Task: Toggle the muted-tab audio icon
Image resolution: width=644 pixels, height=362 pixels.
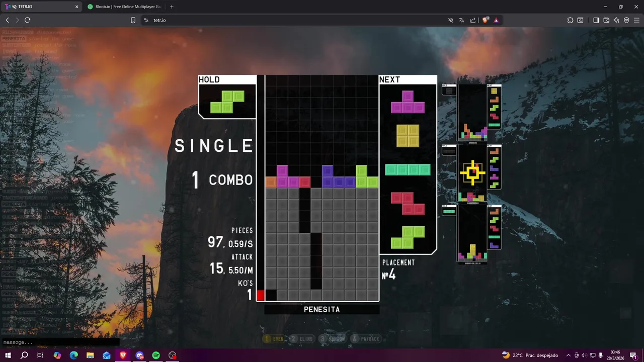Action: coord(451,20)
